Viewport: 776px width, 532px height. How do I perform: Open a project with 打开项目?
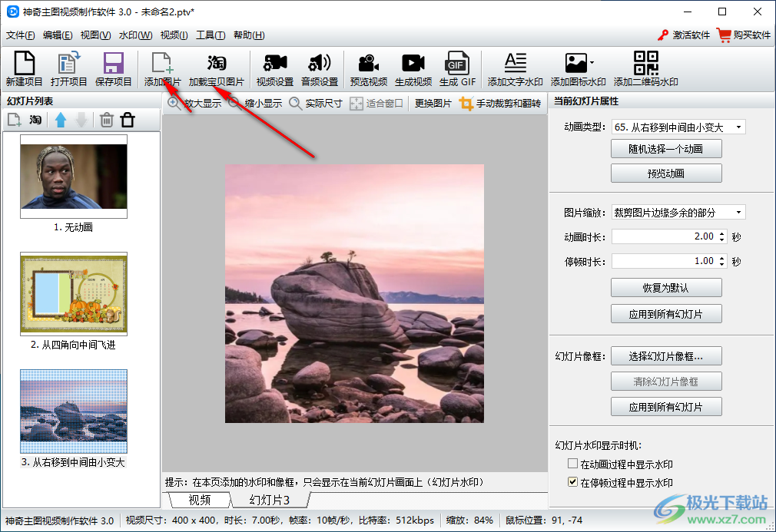click(68, 69)
